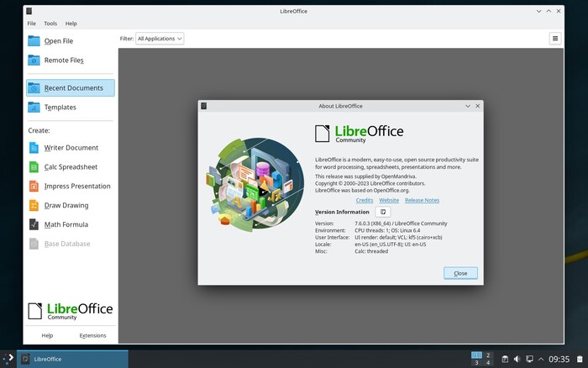Image resolution: width=588 pixels, height=368 pixels.
Task: Switch to virtual desktop 4 in pager
Action: [x=488, y=363]
